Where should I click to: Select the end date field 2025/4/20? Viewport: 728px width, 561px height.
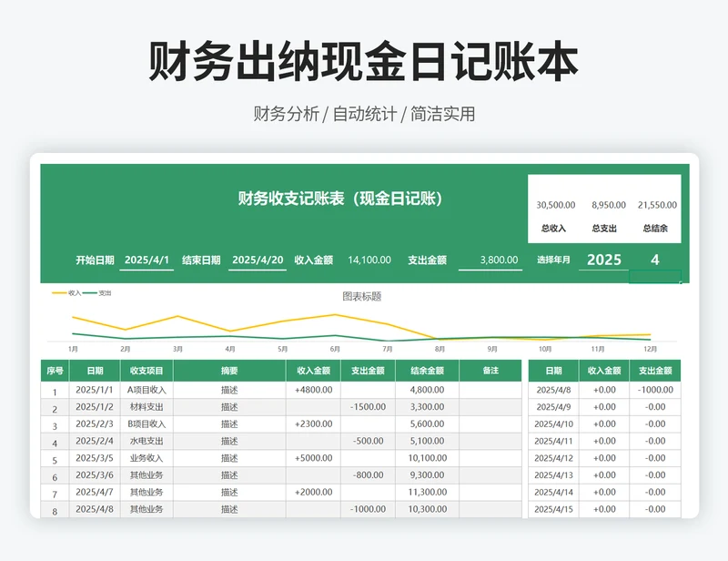pos(258,260)
